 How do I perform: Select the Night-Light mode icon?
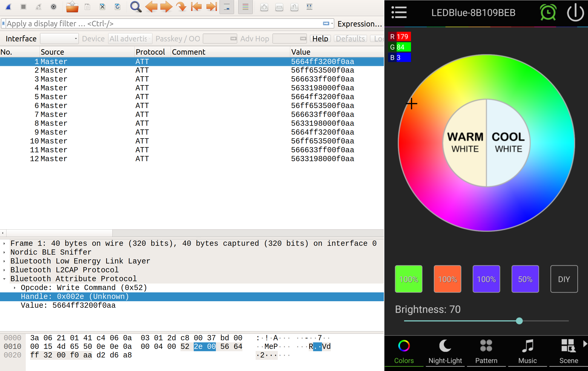[445, 348]
